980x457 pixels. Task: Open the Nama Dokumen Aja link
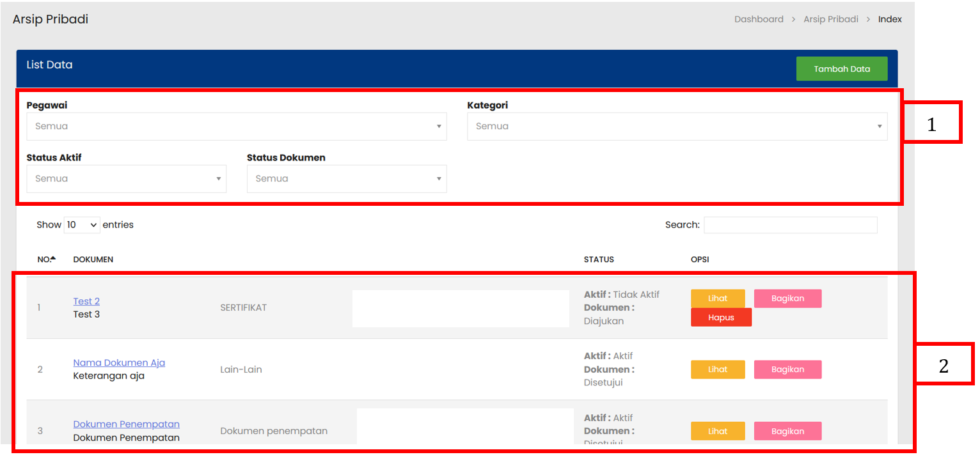coord(119,363)
